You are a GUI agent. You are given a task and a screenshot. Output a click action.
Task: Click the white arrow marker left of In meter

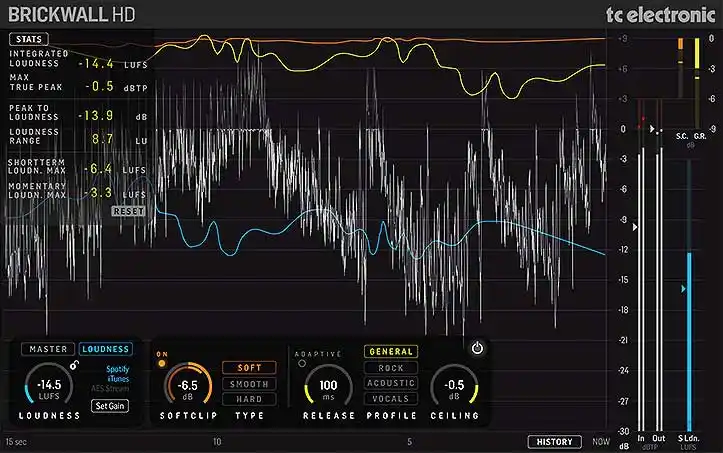(x=635, y=227)
